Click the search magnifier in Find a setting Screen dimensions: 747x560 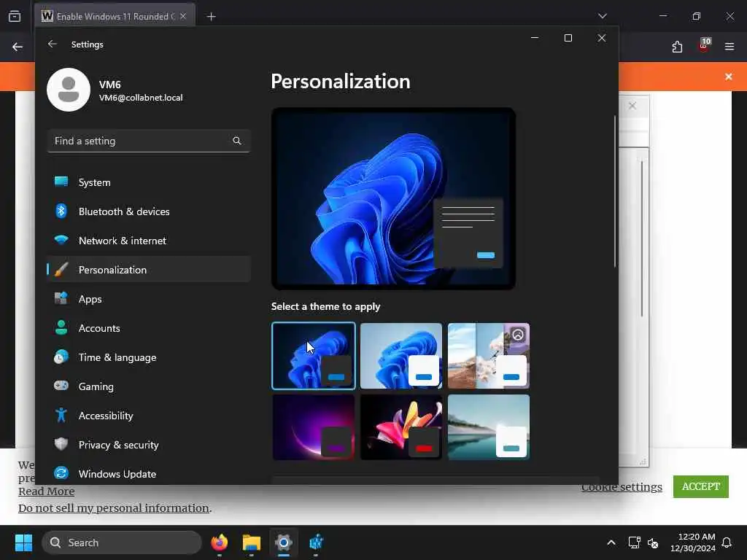pos(237,141)
